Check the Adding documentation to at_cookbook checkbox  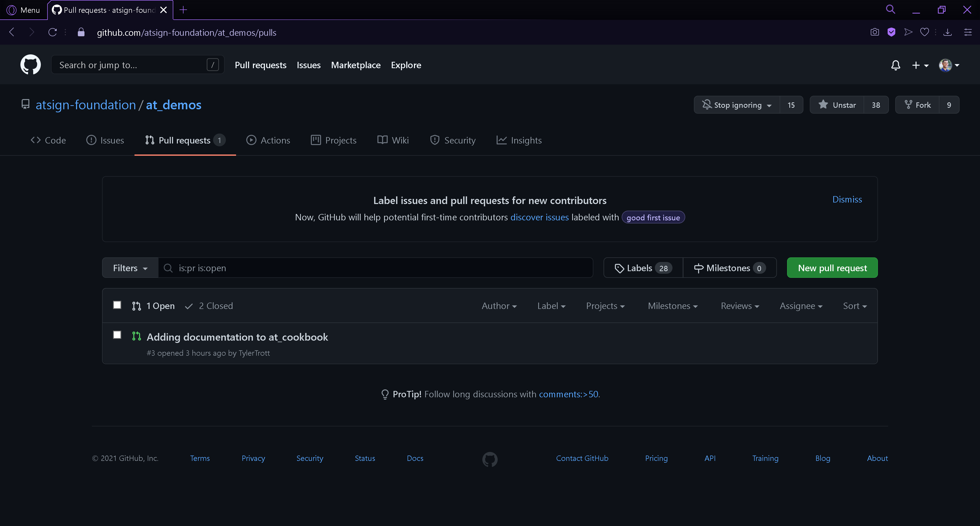[x=117, y=334]
